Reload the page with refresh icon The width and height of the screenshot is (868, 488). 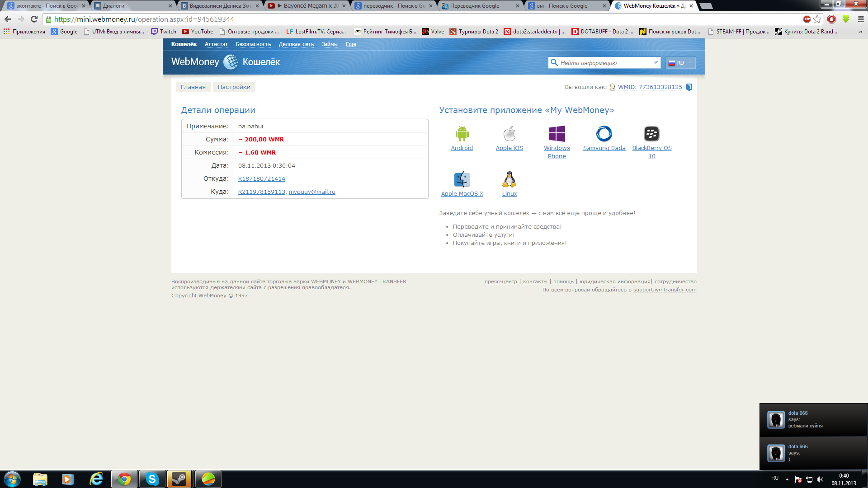pyautogui.click(x=34, y=19)
